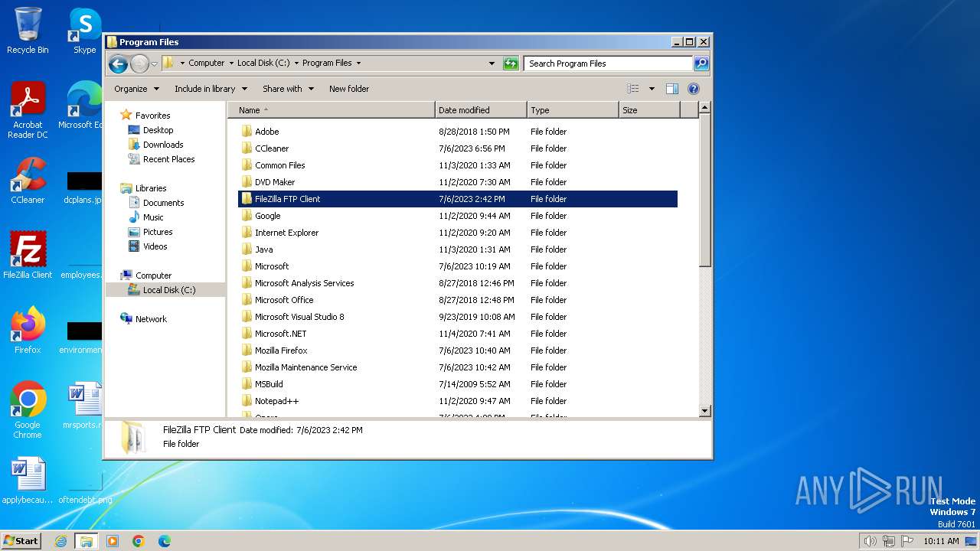The image size is (980, 551).
Task: Expand the arrow after Computer breadcrumb
Action: pos(230,64)
